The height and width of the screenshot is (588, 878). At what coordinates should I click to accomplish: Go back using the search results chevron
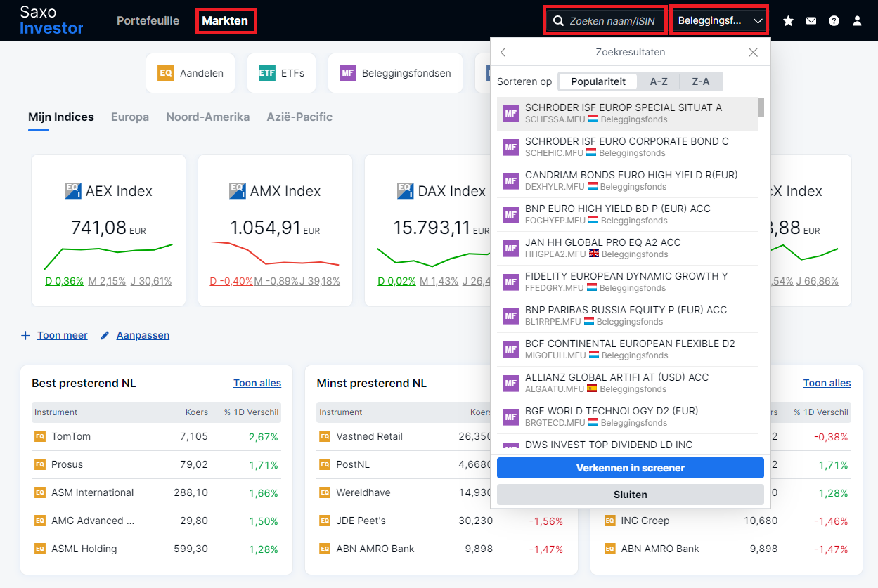point(503,52)
